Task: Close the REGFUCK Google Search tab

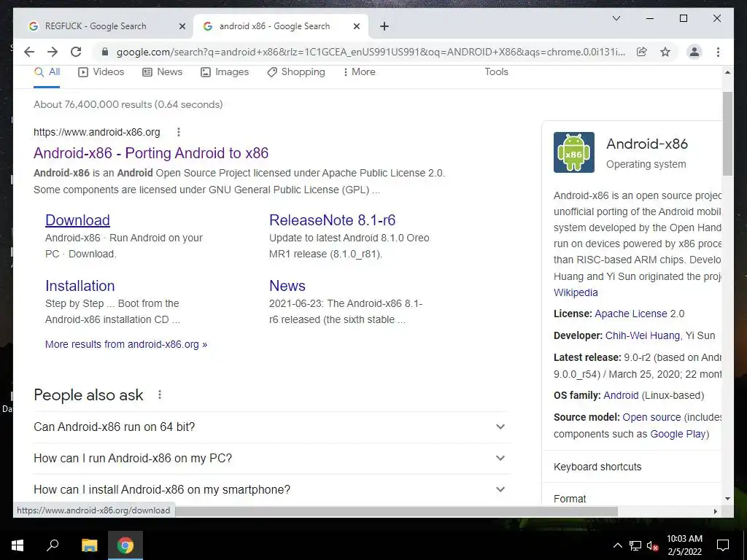Action: (182, 26)
